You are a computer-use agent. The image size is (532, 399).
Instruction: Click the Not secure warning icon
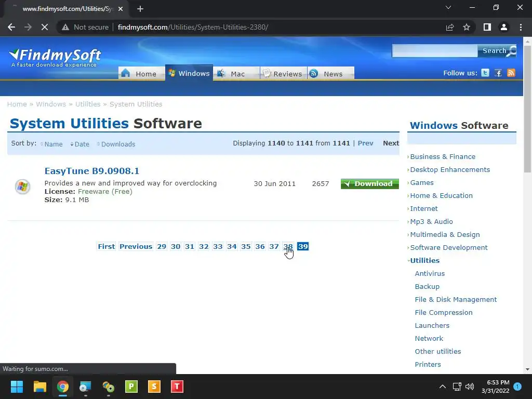pyautogui.click(x=65, y=27)
